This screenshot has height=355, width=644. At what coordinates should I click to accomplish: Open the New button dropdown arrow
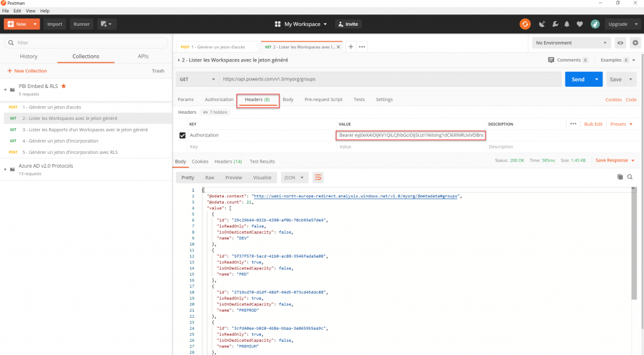tap(35, 25)
